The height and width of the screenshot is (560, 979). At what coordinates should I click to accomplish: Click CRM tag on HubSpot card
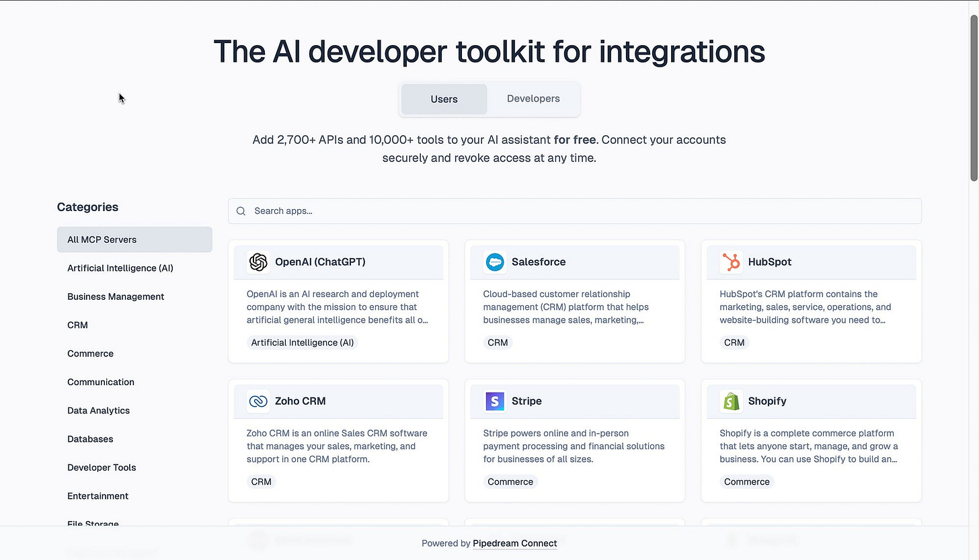(734, 343)
